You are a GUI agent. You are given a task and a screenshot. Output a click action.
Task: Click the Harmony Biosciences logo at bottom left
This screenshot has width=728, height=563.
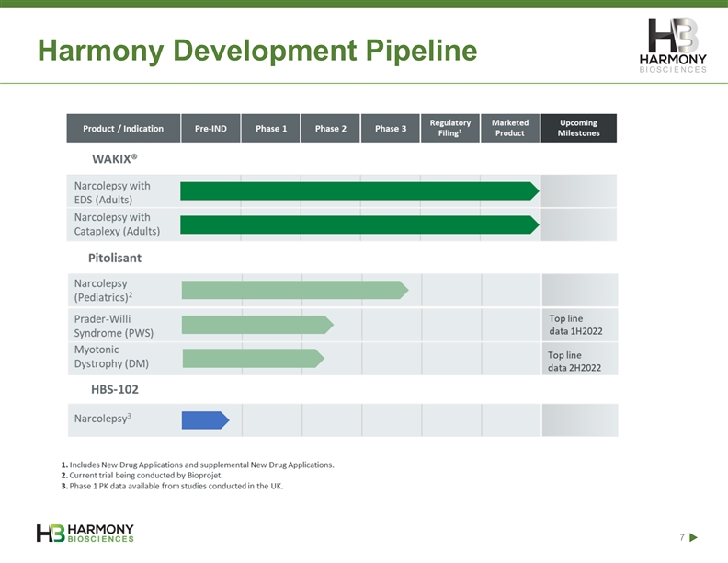(85, 533)
